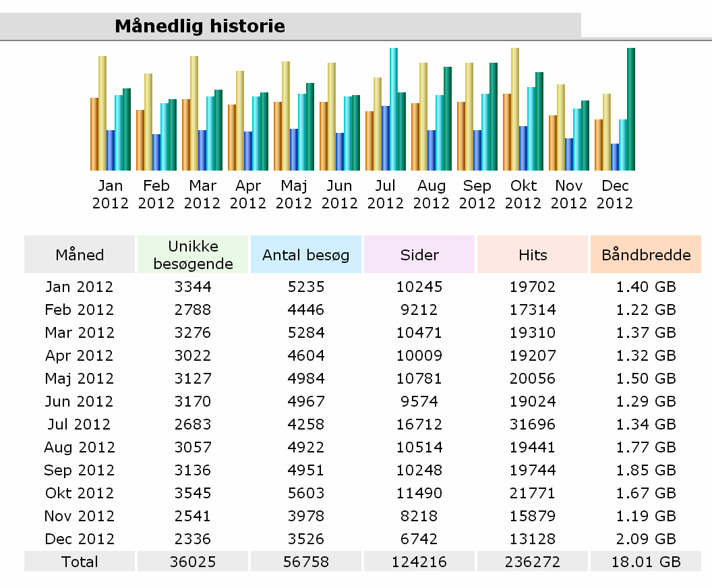Click the yellow visits bar for Mar 2012
This screenshot has width=712, height=588.
(x=194, y=113)
